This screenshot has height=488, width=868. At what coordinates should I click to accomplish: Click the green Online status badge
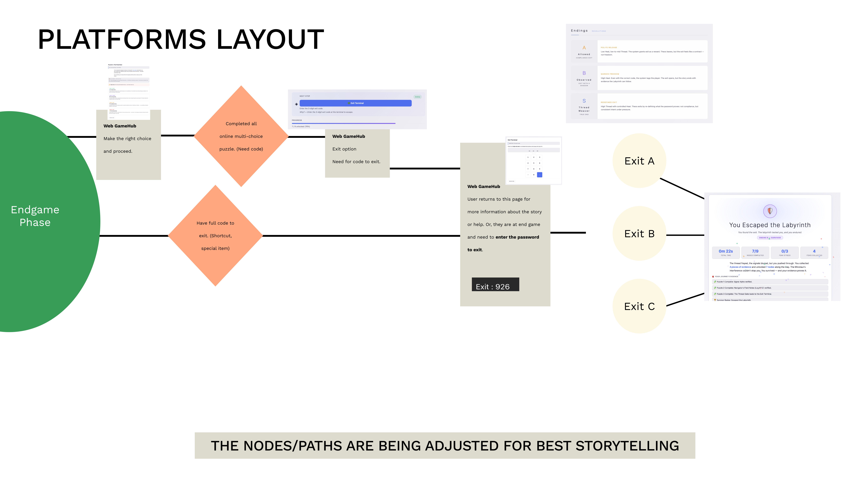click(418, 97)
